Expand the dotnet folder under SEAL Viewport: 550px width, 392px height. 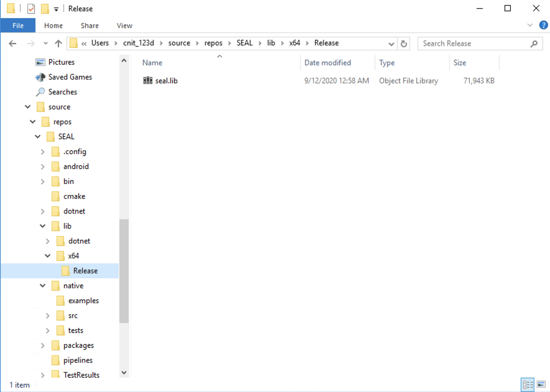click(42, 211)
